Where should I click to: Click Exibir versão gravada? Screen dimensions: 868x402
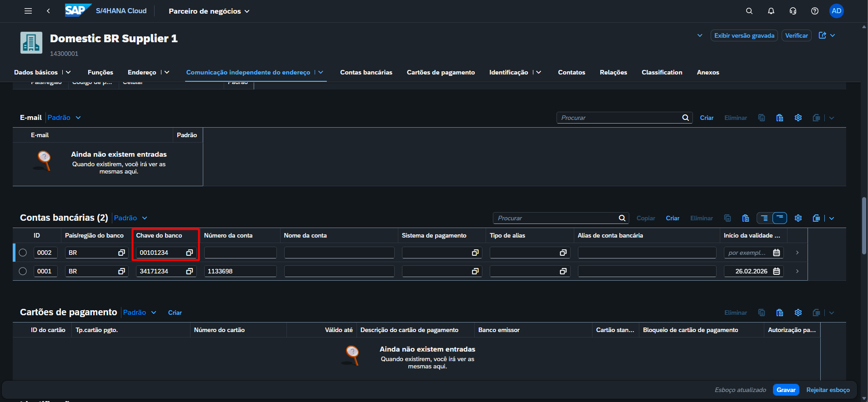744,35
